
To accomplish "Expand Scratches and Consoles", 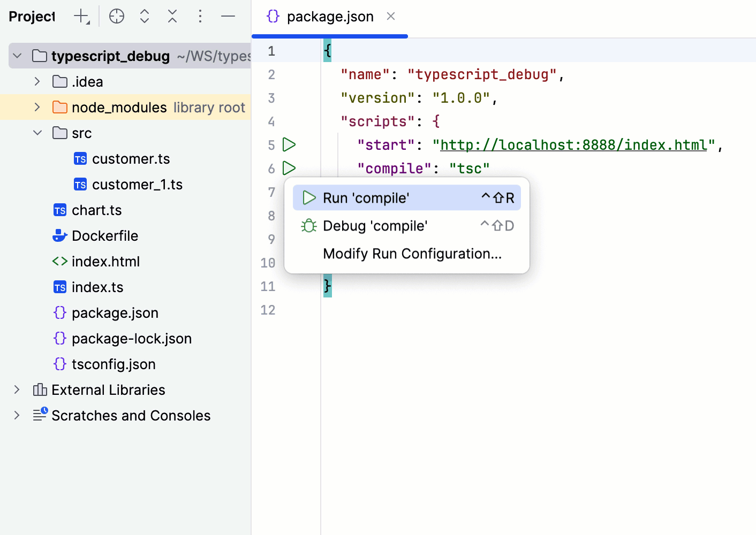I will 16,415.
